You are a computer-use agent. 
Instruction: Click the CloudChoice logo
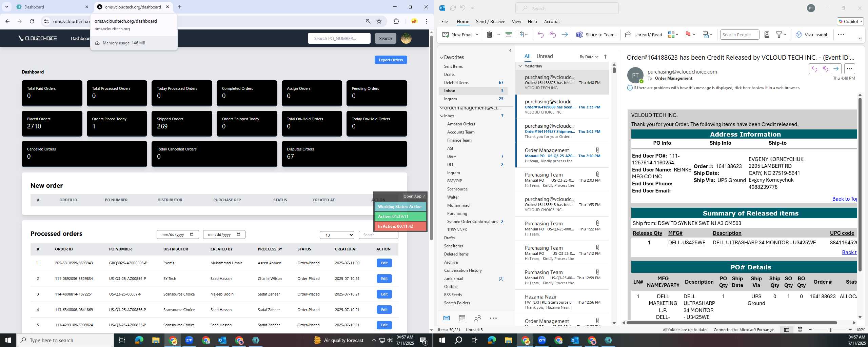[x=38, y=38]
